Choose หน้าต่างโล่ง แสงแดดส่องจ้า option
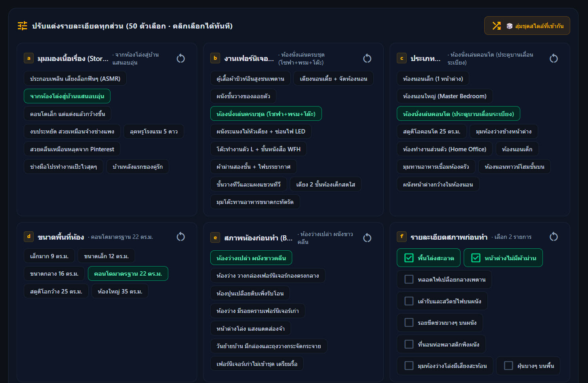Image resolution: width=588 pixels, height=383 pixels. pos(251,328)
